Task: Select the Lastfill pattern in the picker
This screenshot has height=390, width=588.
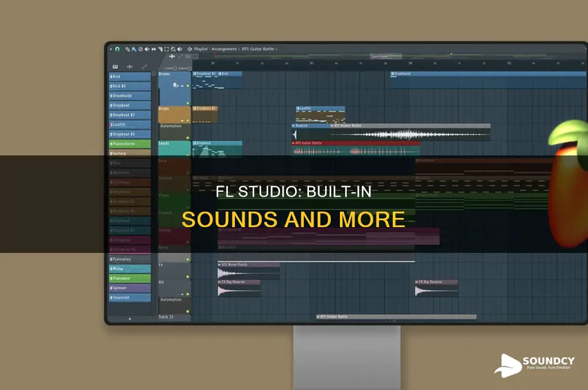Action: [x=130, y=125]
